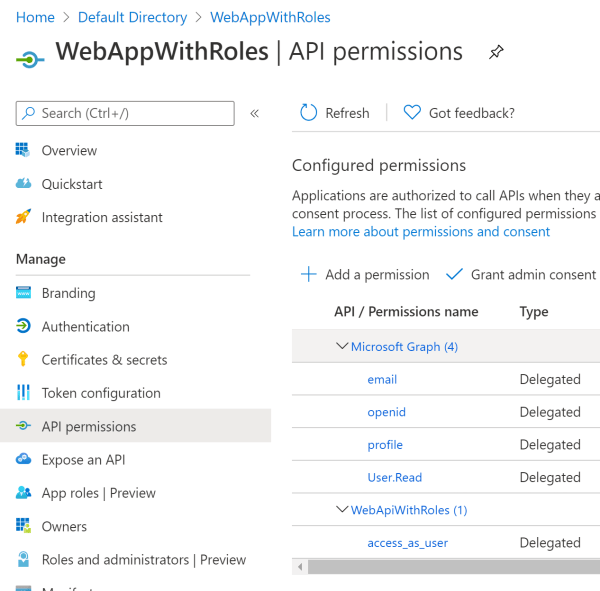
Task: Click in the Search (Ctrl+/) field
Action: 125,113
